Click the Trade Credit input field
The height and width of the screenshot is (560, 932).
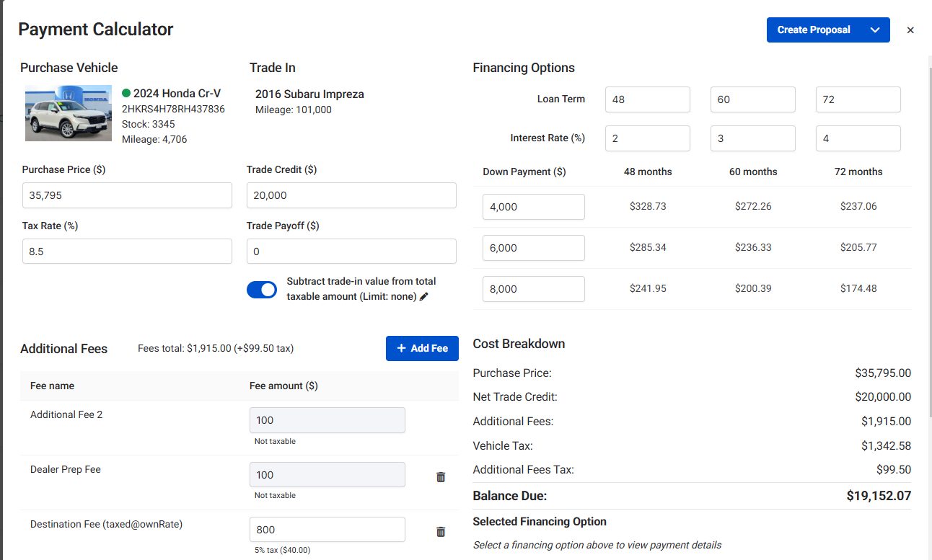pos(351,195)
